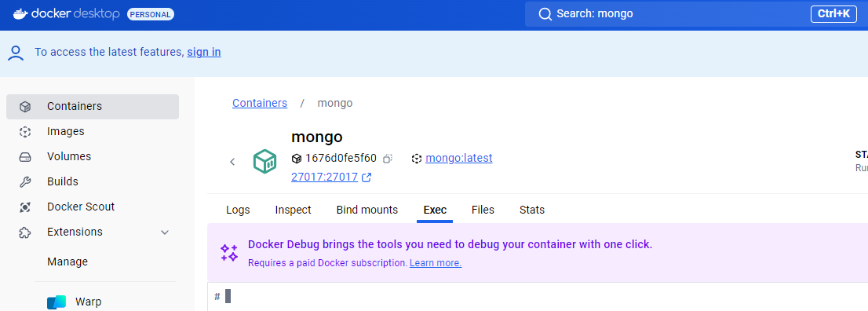Copy container ID 1676d0fe5f60 via copy icon
This screenshot has width=868, height=311.
[388, 159]
